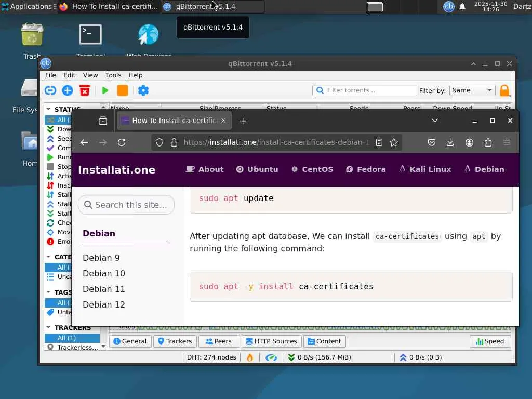Click the Ubuntu navigation link
Screen dimensions: 532x399
(257, 169)
